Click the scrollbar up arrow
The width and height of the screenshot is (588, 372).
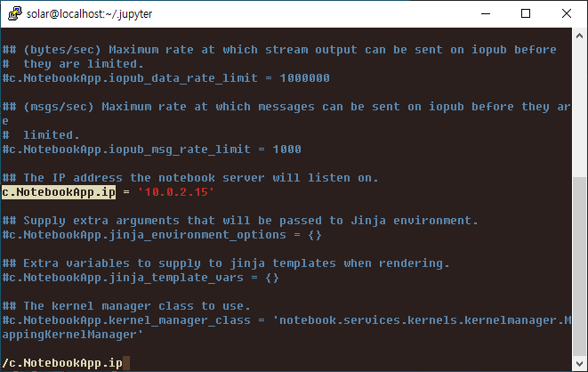pyautogui.click(x=579, y=36)
